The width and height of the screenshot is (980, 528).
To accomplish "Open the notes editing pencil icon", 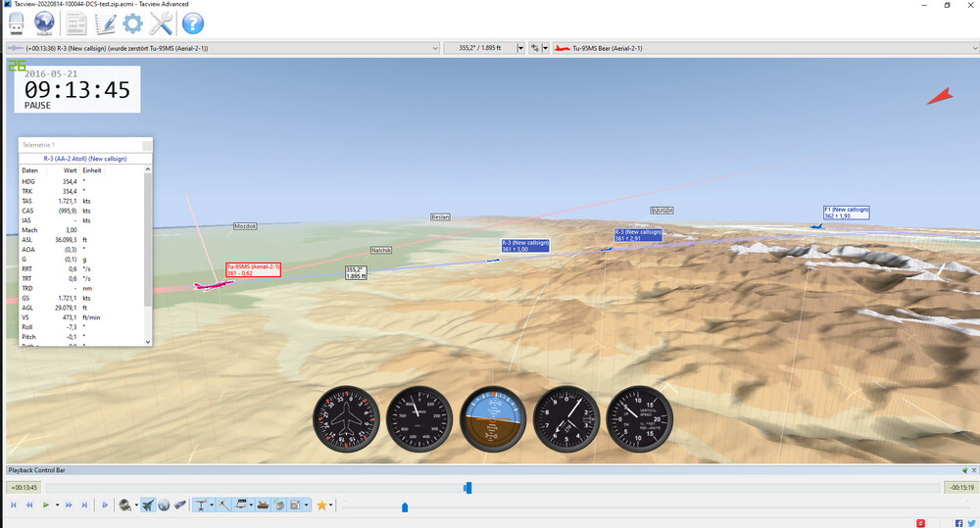I will [x=105, y=24].
